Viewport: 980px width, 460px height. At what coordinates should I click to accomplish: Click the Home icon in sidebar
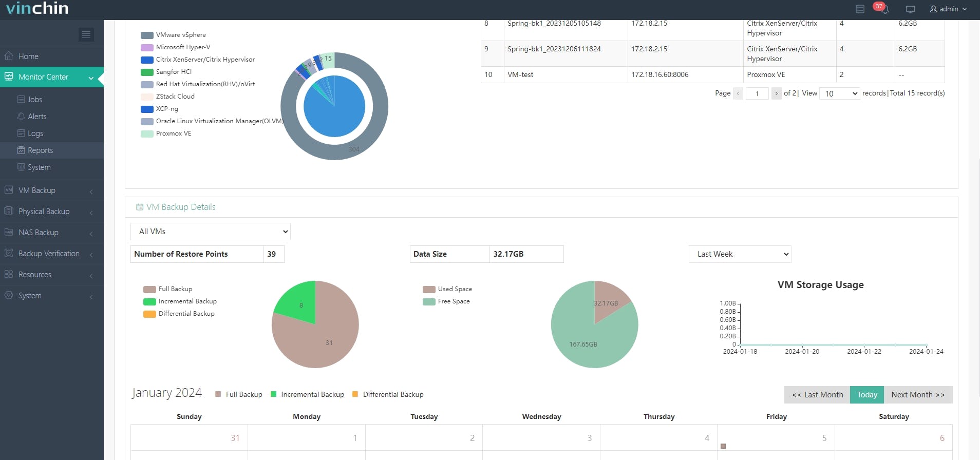[9, 56]
